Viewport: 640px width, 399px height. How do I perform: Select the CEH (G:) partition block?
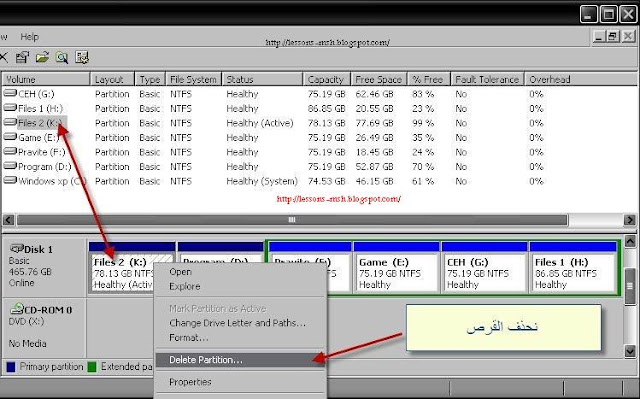pos(484,267)
